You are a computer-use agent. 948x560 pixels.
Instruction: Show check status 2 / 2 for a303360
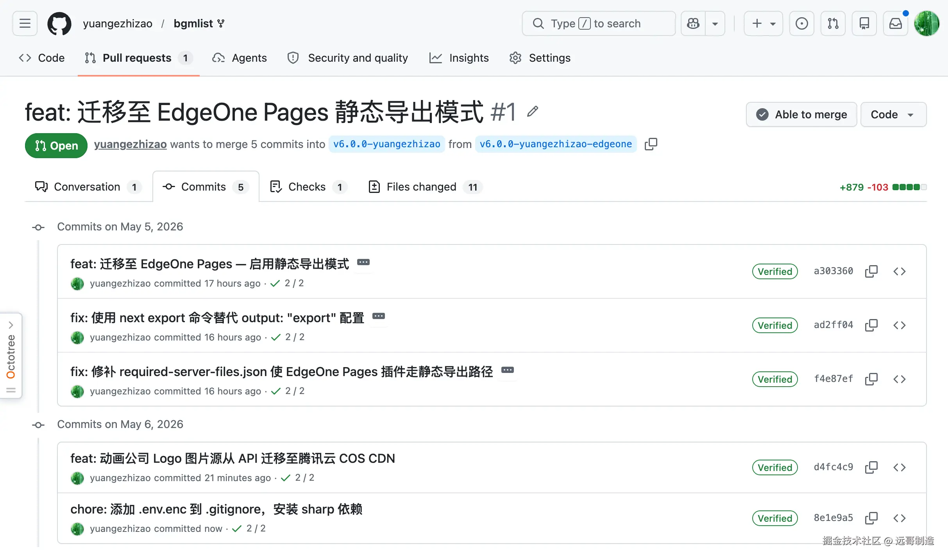tap(287, 283)
